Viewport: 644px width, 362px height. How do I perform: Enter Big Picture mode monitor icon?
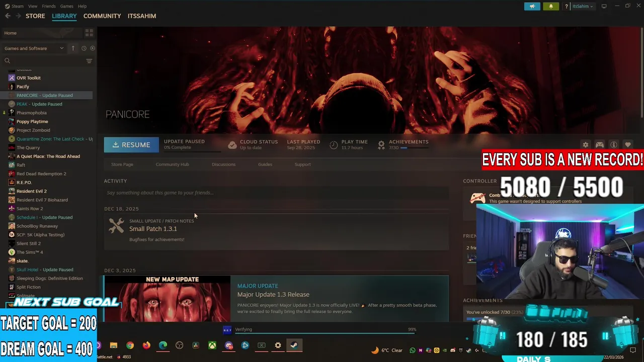pyautogui.click(x=604, y=6)
